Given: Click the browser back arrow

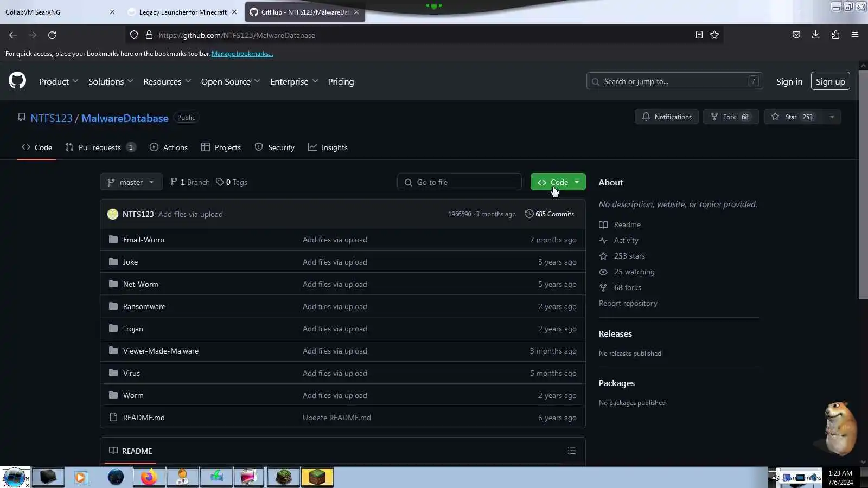Looking at the screenshot, I should pos(13,35).
